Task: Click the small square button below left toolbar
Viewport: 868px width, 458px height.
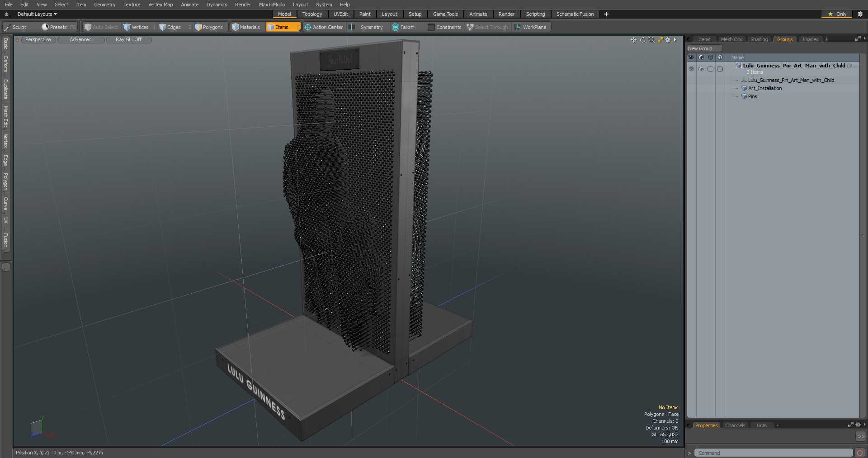Action: pyautogui.click(x=6, y=267)
